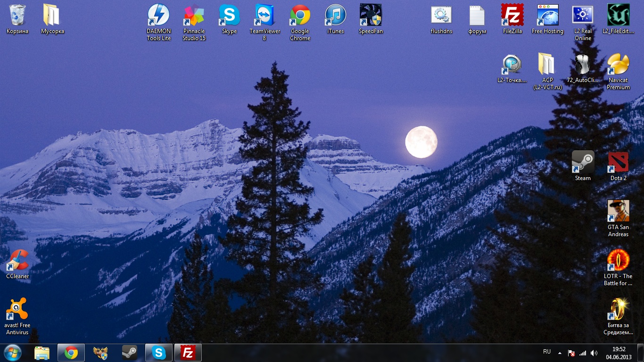Open avast! Free Antivirus shortcut
Screen dimensions: 644x362
pyautogui.click(x=17, y=316)
